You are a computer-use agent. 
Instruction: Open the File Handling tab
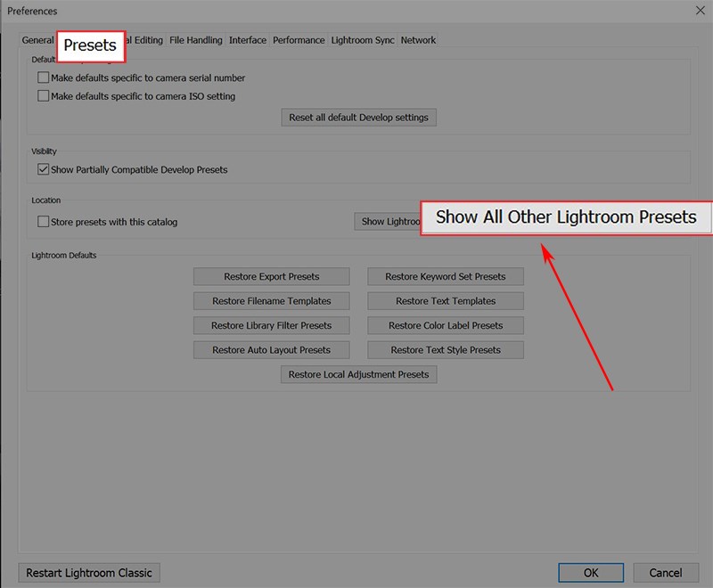coord(195,40)
